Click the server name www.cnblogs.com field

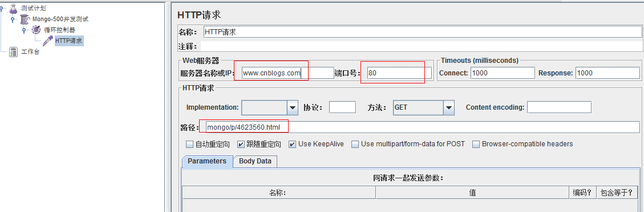[287, 73]
